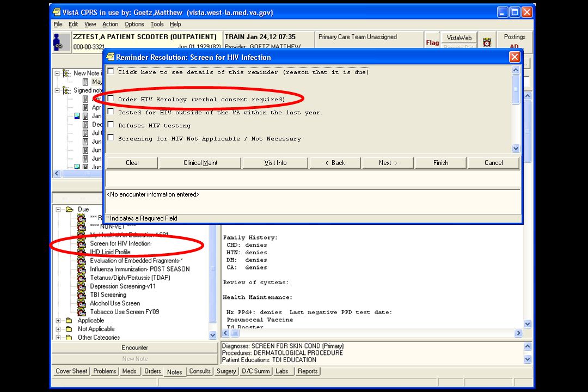
Task: Collapse the Due reminders folder
Action: [58, 209]
